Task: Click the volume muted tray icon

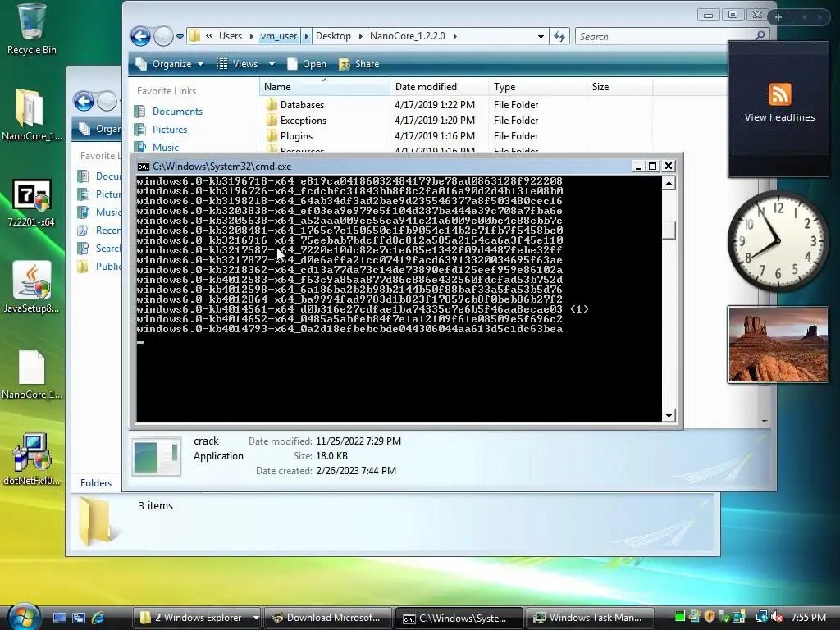Action: (x=776, y=617)
